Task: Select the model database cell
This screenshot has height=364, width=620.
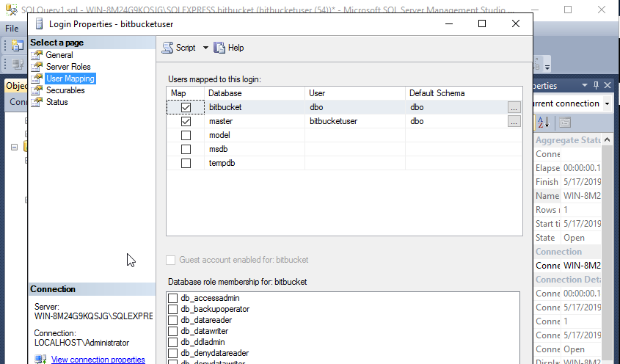Action: 255,135
